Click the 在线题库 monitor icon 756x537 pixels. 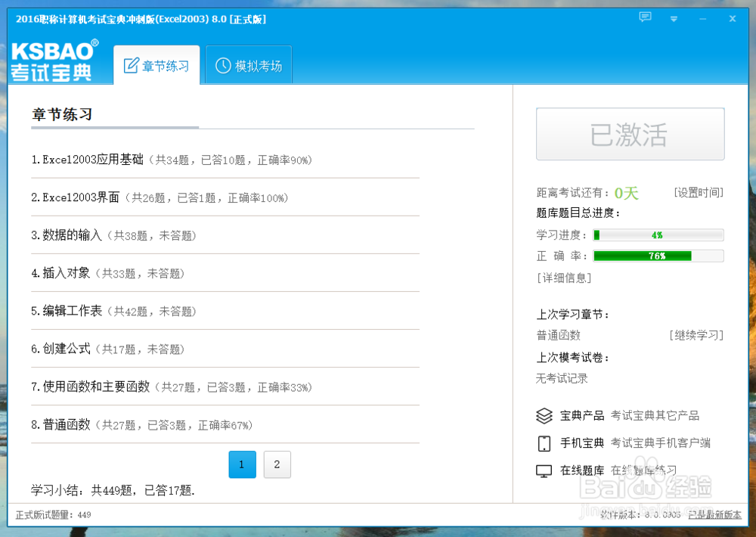click(544, 471)
